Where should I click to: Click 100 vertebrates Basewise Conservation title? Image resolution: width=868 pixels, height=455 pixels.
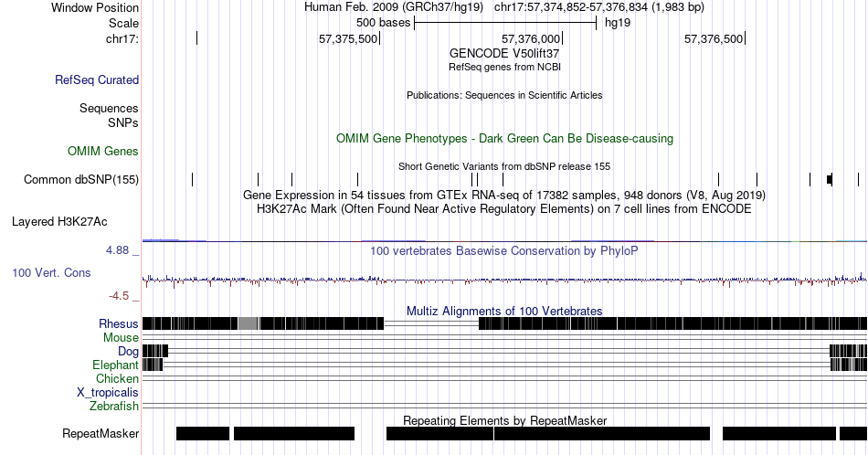[504, 250]
